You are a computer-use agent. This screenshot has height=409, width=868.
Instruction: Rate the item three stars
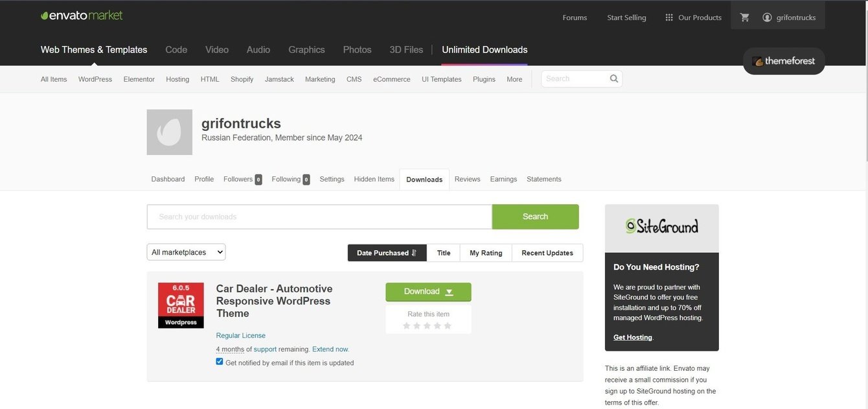427,325
